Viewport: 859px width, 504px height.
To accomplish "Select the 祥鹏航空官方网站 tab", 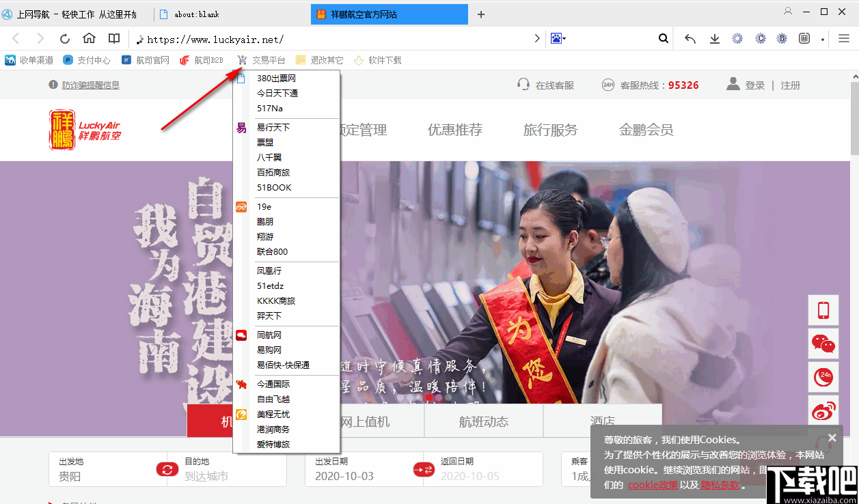I will click(x=390, y=14).
